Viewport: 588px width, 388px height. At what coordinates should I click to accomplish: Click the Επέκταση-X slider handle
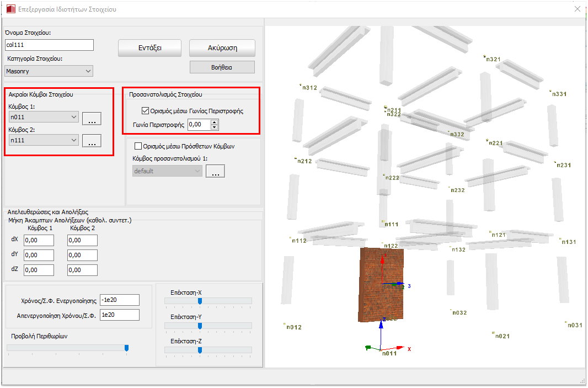point(200,301)
